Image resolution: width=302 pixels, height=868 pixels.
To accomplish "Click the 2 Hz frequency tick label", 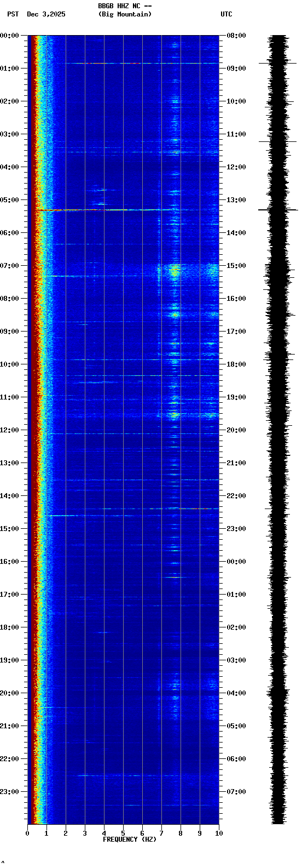I will click(x=66, y=833).
